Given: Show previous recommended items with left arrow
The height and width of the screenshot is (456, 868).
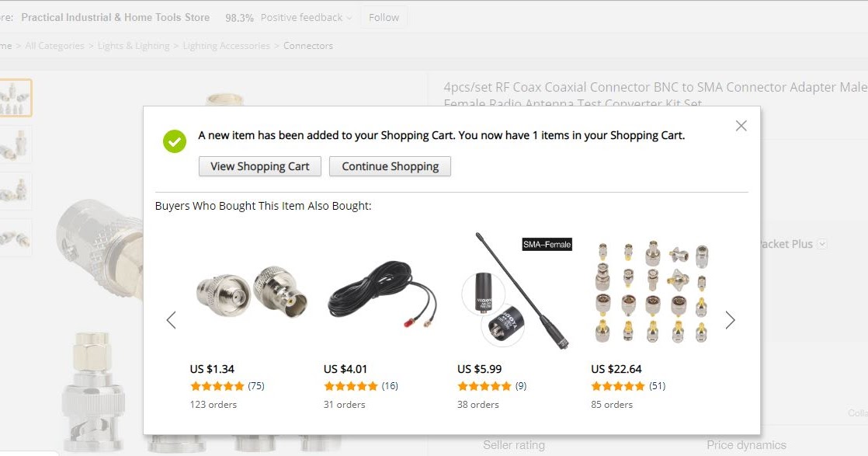Looking at the screenshot, I should 171,320.
